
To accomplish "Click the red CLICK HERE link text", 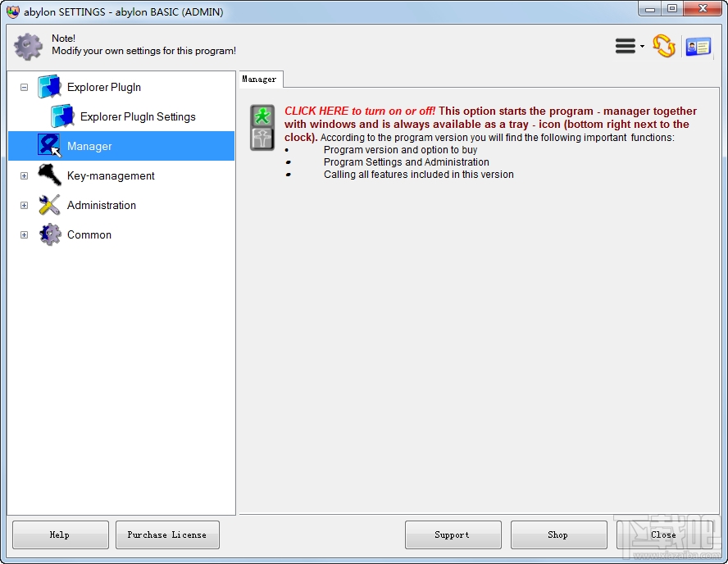I will pyautogui.click(x=359, y=111).
